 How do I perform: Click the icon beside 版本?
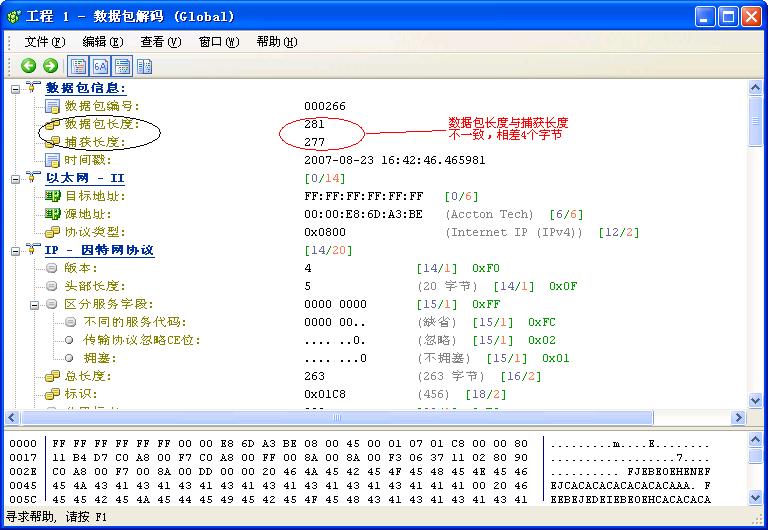click(x=51, y=268)
